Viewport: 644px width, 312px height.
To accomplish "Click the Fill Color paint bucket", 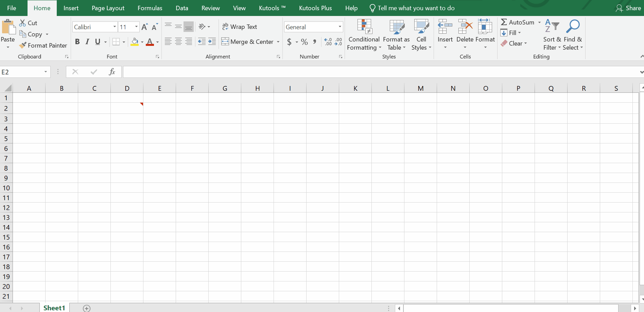I will pyautogui.click(x=135, y=42).
